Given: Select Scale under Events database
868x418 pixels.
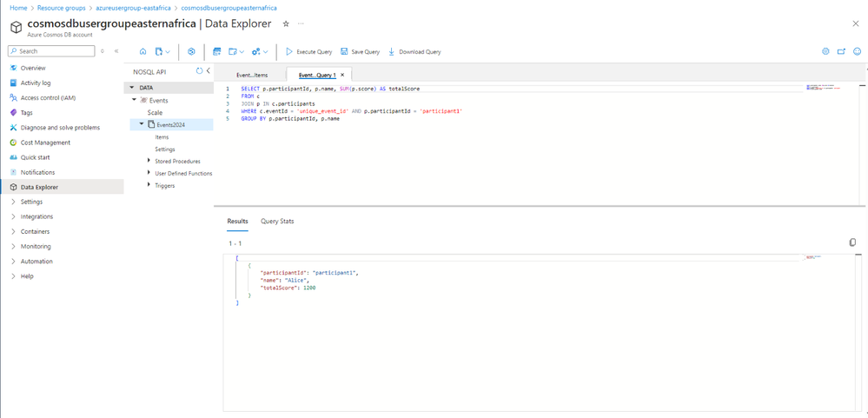Looking at the screenshot, I should point(155,112).
